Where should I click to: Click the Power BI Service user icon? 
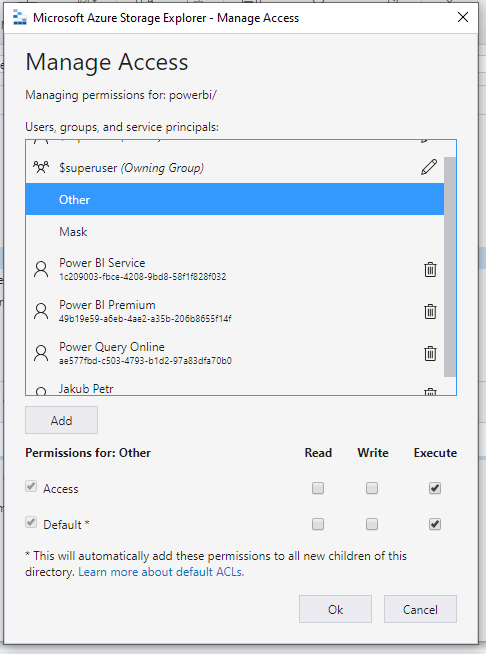click(x=41, y=269)
